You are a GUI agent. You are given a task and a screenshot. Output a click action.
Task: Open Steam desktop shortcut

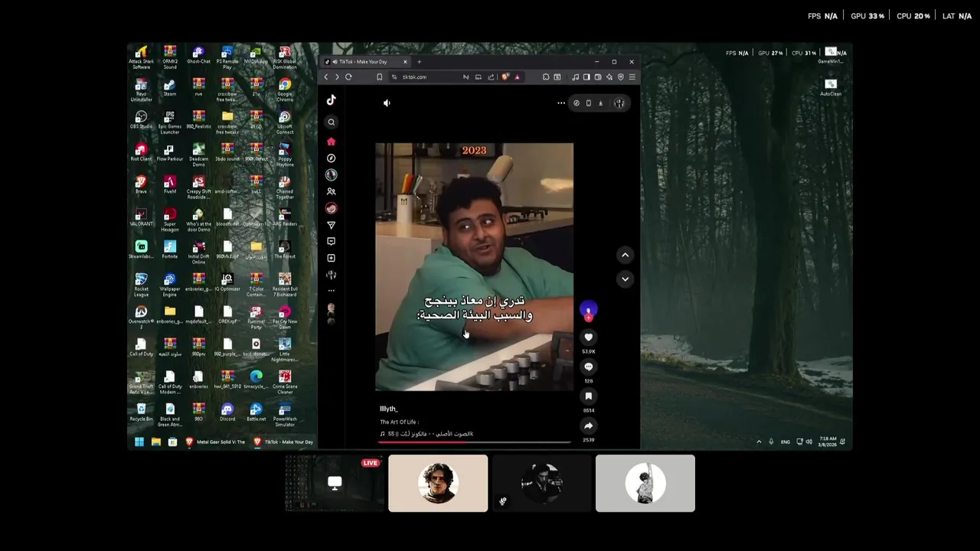(x=169, y=87)
